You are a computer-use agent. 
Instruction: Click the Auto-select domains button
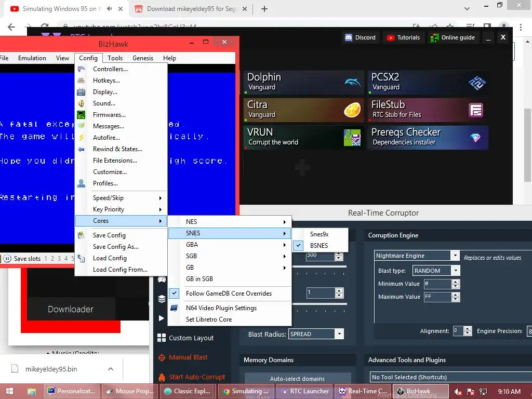click(298, 379)
